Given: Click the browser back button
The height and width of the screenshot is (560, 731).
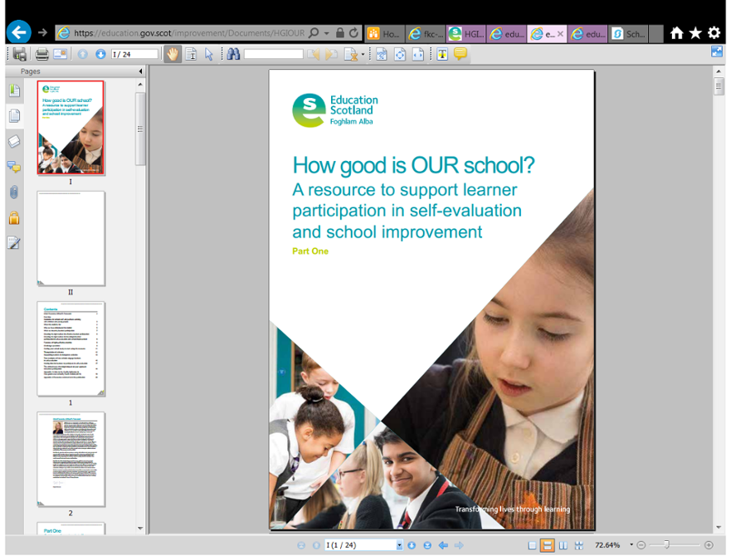Looking at the screenshot, I should pyautogui.click(x=18, y=32).
